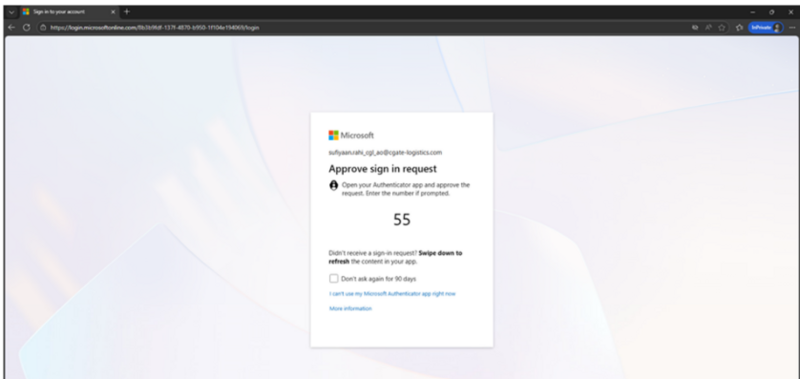Open the Favorites list icon
This screenshot has height=379, width=800.
point(739,28)
